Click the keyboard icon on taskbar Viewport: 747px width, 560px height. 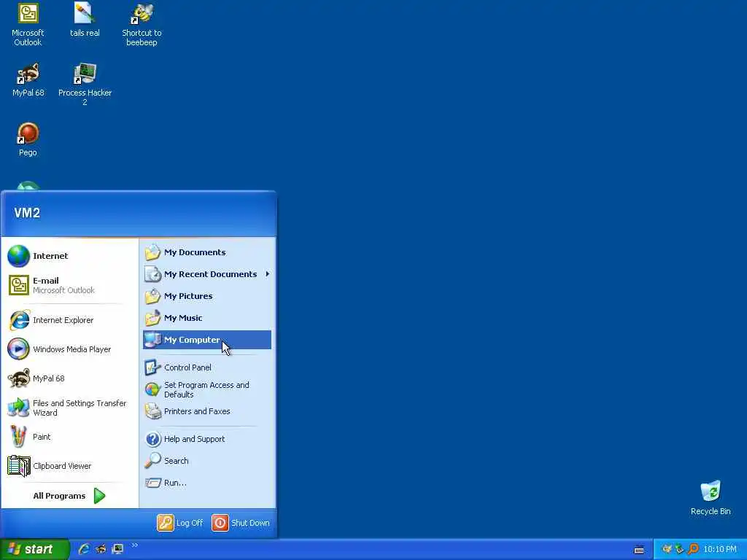639,550
